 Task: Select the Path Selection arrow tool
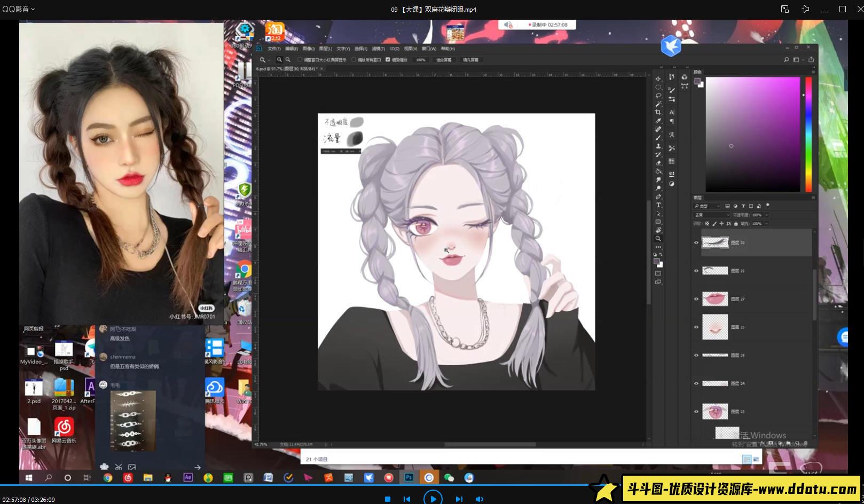tap(658, 213)
